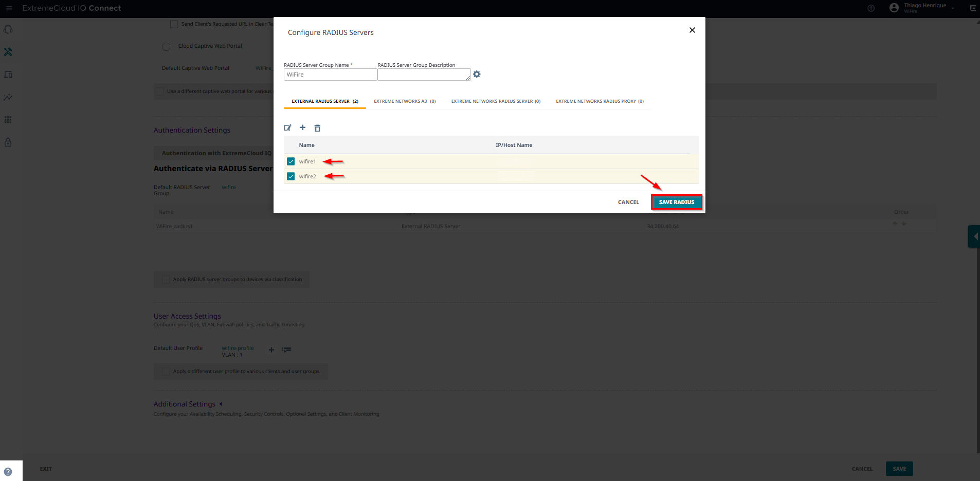This screenshot has width=980, height=481.
Task: Click the move-down order arrow for WiFire_radius1
Action: (x=904, y=224)
